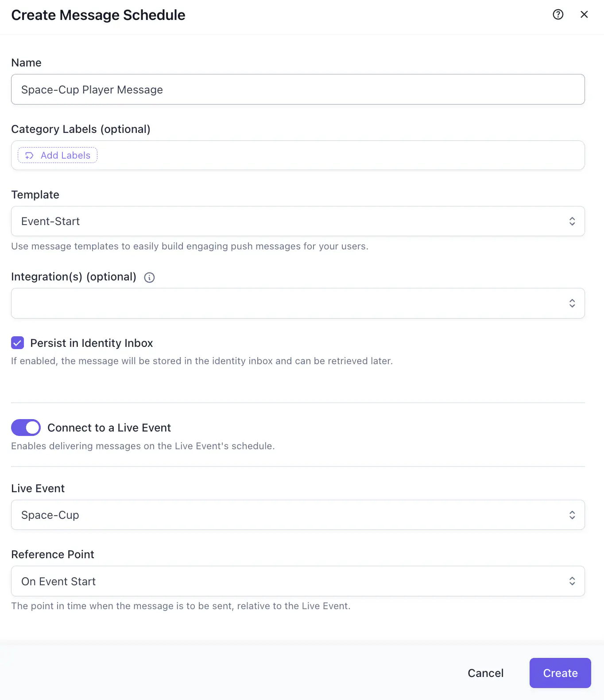Image resolution: width=604 pixels, height=700 pixels.
Task: Click the Template selector chevron
Action: pos(572,221)
